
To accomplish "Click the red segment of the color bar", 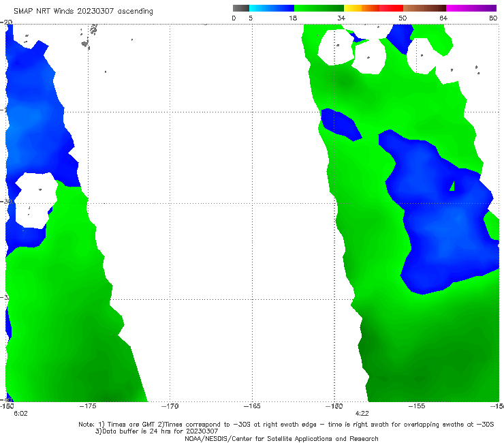I will 391,8.
